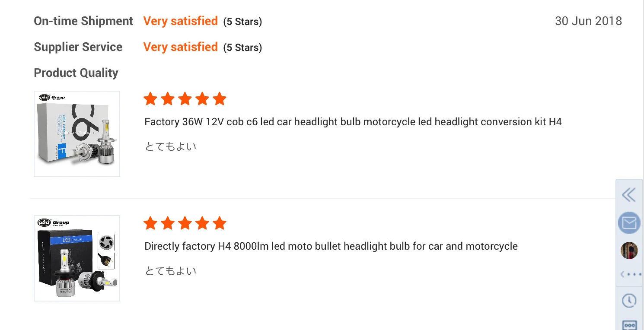Open Directly factory H4 8000lm product link
This screenshot has width=644, height=330.
point(331,246)
